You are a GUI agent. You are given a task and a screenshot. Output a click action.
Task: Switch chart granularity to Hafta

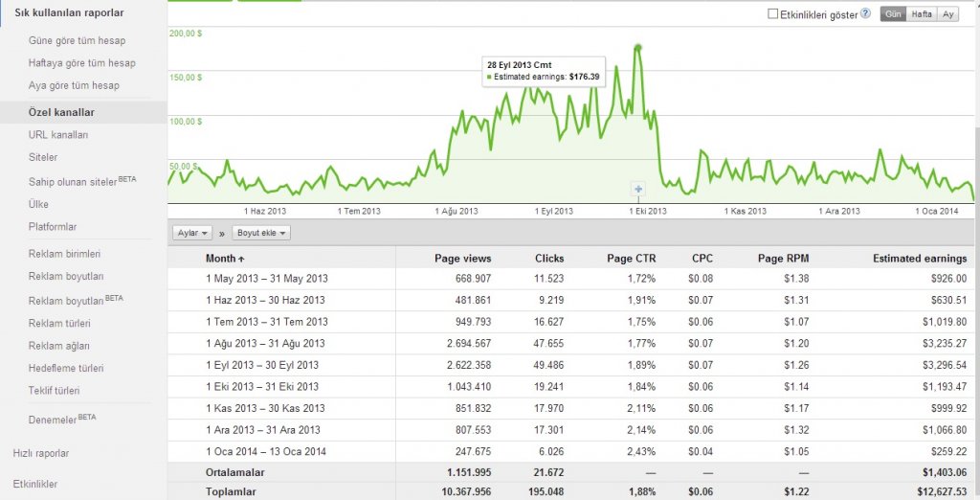922,13
